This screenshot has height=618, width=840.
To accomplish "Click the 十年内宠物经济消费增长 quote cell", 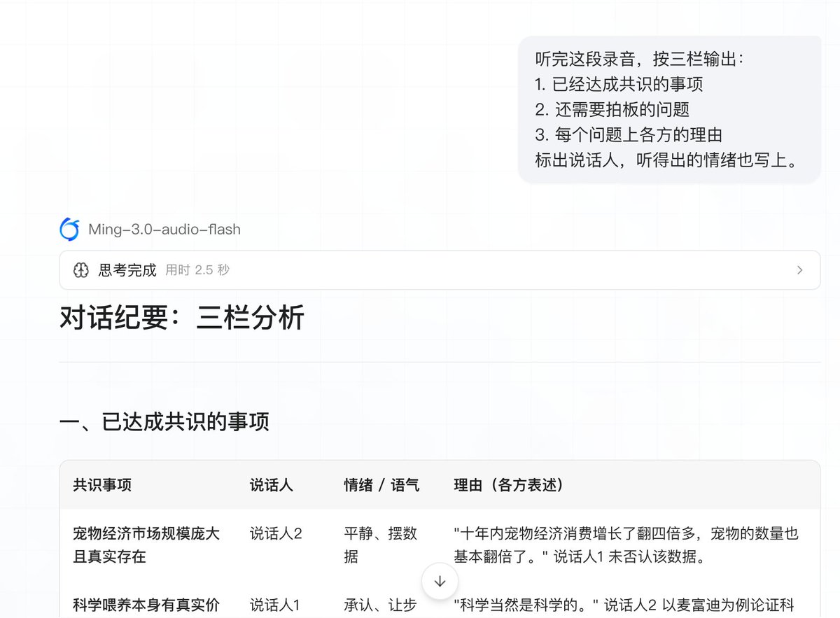I will pyautogui.click(x=626, y=545).
